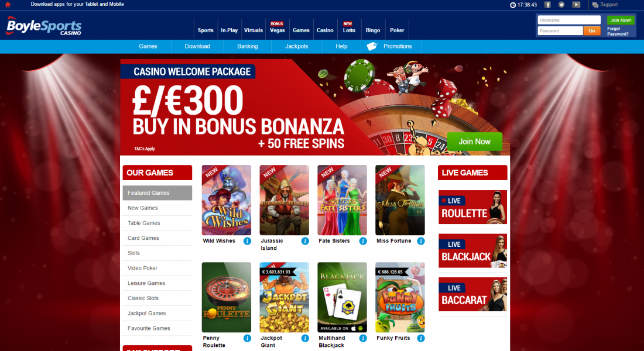The height and width of the screenshot is (351, 644).
Task: Open the Casino top navigation item
Action: pyautogui.click(x=325, y=30)
